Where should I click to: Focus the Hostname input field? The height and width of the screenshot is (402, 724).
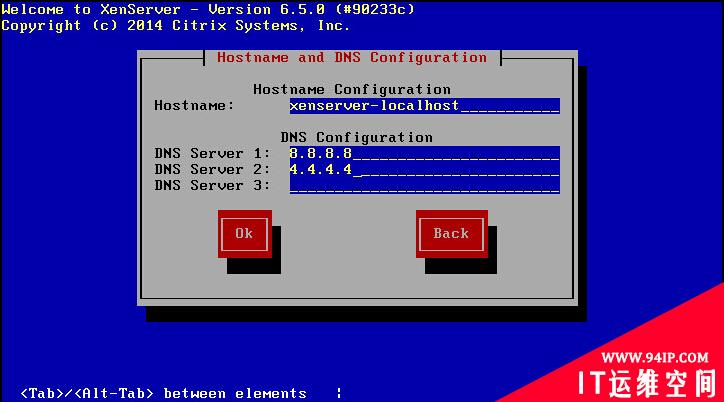[x=424, y=106]
